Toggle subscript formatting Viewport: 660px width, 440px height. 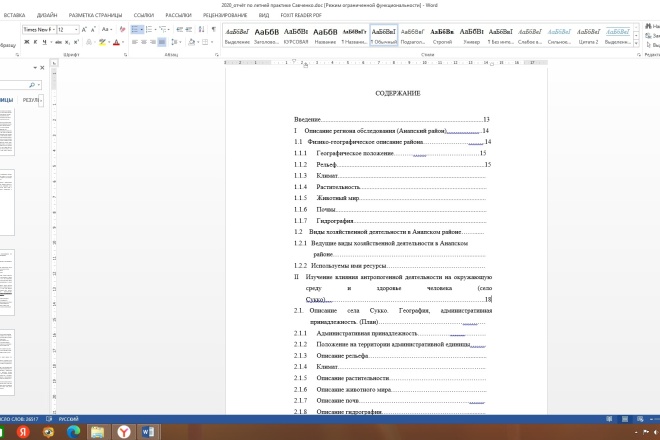(x=67, y=42)
